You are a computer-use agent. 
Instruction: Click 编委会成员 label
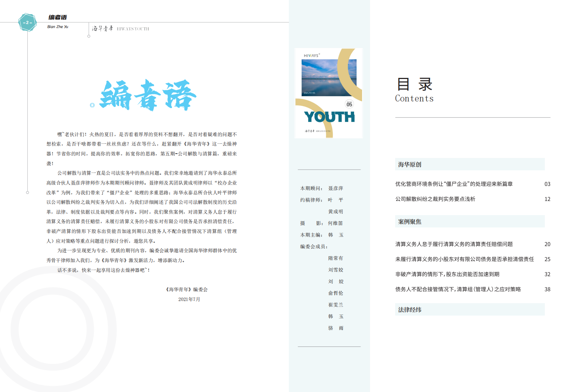coord(314,246)
